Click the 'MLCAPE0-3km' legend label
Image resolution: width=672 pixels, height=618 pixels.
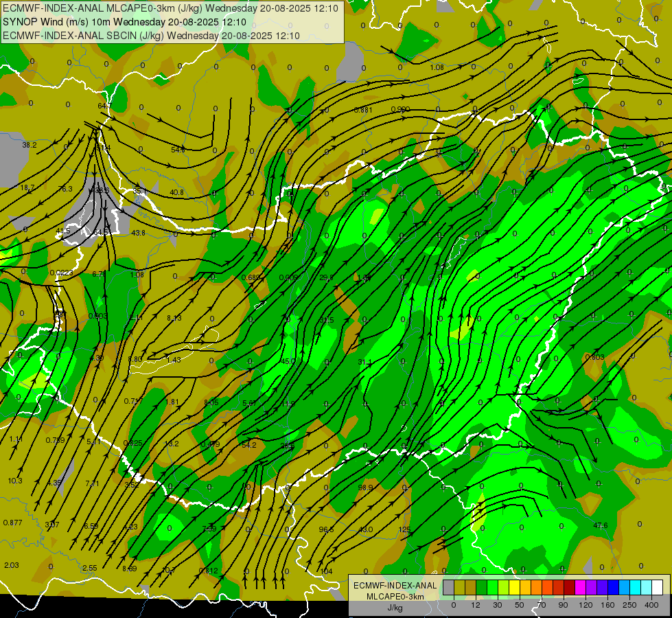[395, 597]
